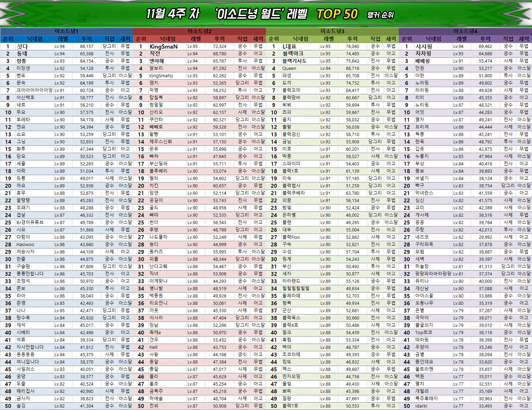532x410 pixels.
Task: Click the Queen nickname in 이소드녕3
Action: click(x=289, y=69)
